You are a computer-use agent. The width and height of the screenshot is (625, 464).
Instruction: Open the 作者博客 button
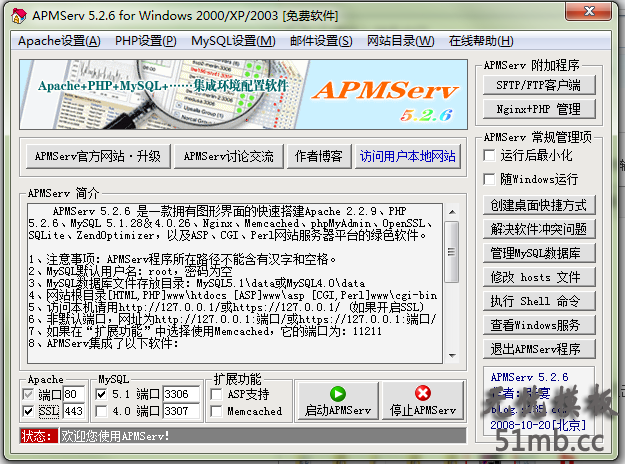point(319,156)
